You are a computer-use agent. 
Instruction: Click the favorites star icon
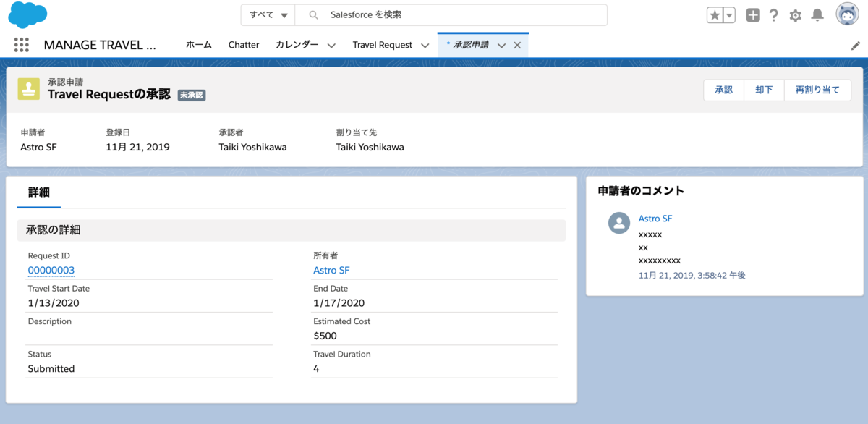pos(715,15)
